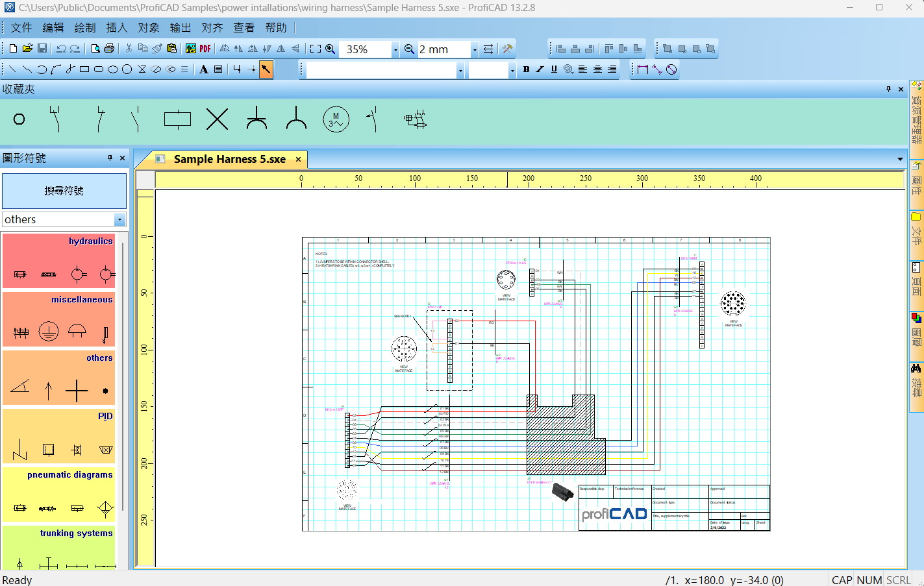
Task: Toggle bold text formatting
Action: 526,69
